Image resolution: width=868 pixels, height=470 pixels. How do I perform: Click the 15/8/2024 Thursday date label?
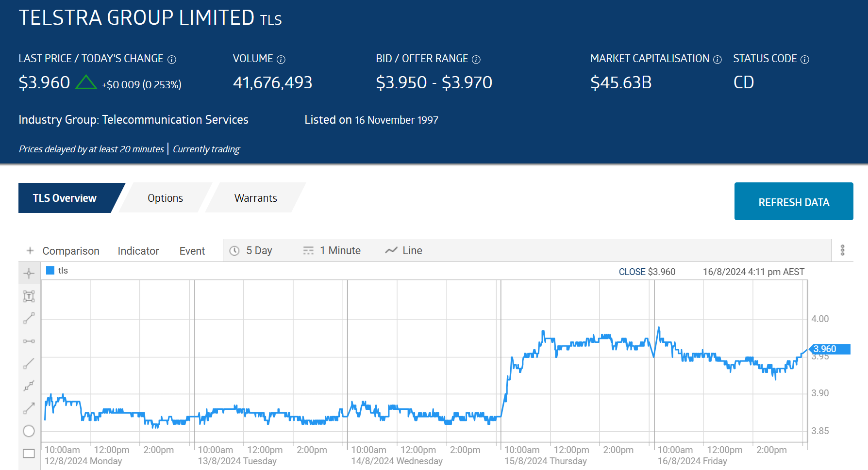(x=546, y=461)
